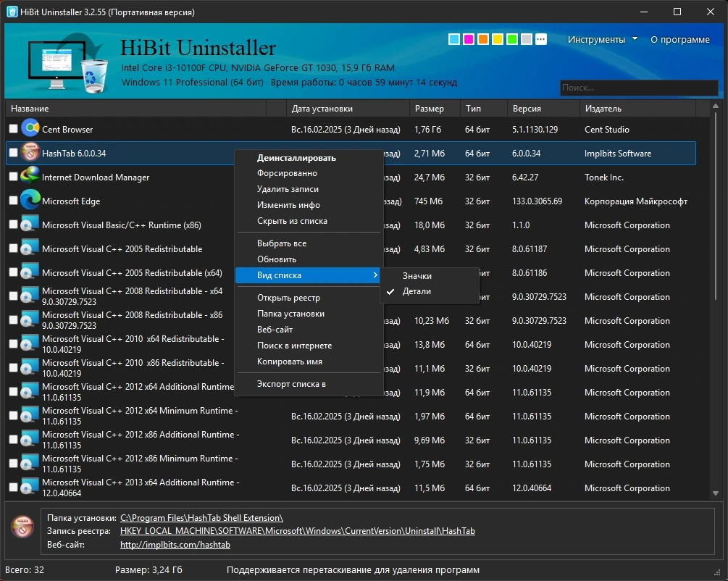The height and width of the screenshot is (581, 728).
Task: Click the list scrollbar down arrow
Action: [716, 493]
